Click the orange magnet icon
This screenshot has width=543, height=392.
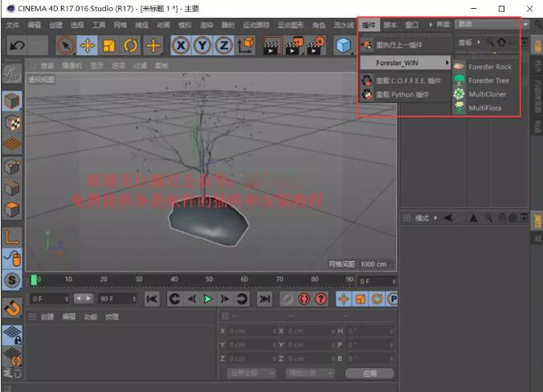tap(12, 308)
